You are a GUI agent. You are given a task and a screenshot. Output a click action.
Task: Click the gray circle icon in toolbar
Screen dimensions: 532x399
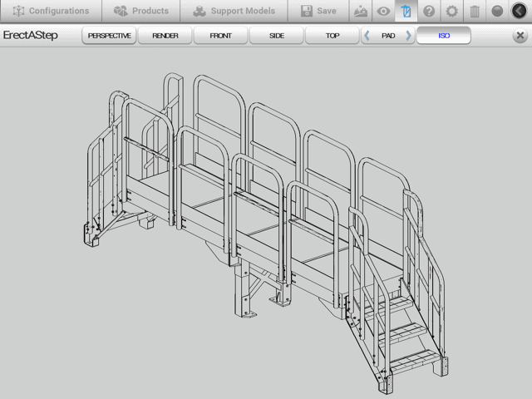(497, 12)
